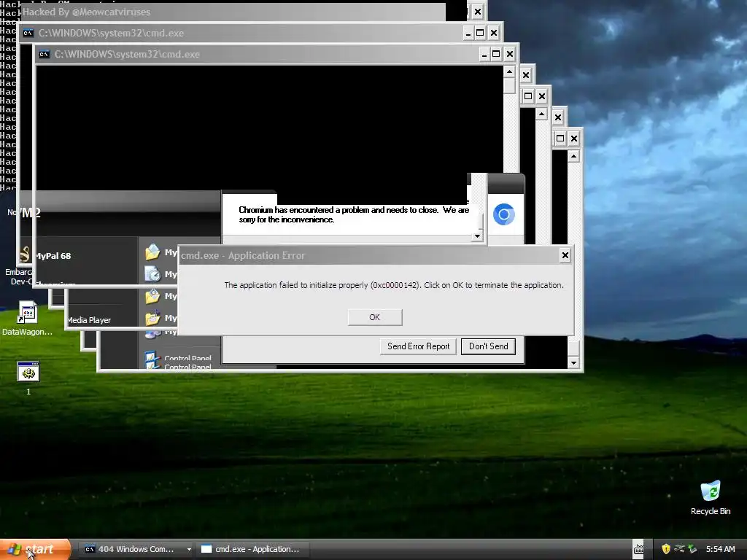Click the safely remove hardware tray icon
Viewport: 747px width, 560px height.
pyautogui.click(x=693, y=549)
